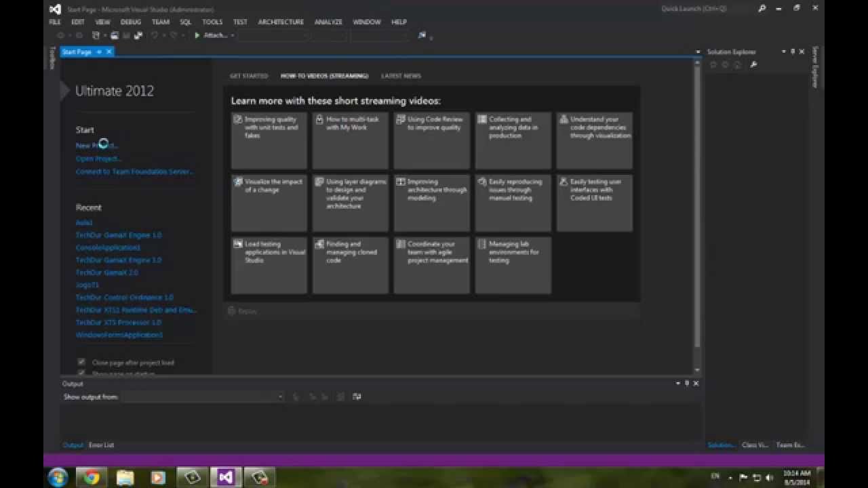The width and height of the screenshot is (868, 488).
Task: Open recent project TechDur GamaX 2.0
Action: tap(106, 272)
